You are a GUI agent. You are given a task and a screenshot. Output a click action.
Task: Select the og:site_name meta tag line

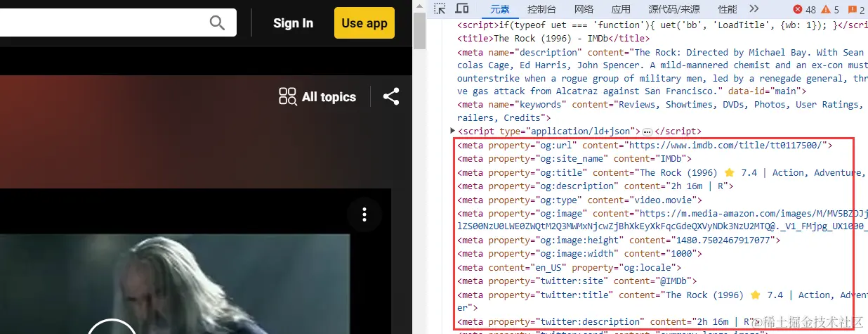574,159
